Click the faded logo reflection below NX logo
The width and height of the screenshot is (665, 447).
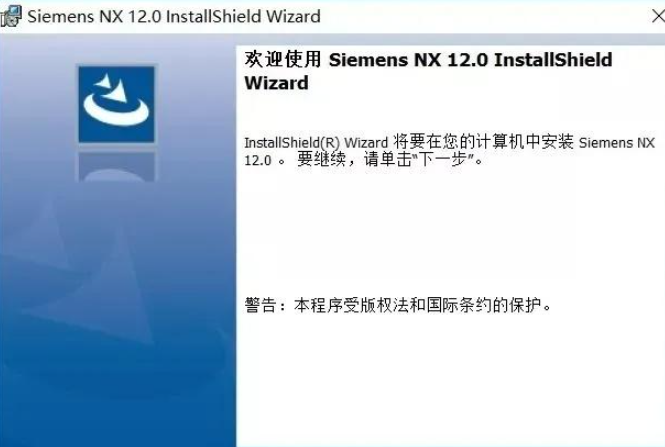pyautogui.click(x=116, y=166)
